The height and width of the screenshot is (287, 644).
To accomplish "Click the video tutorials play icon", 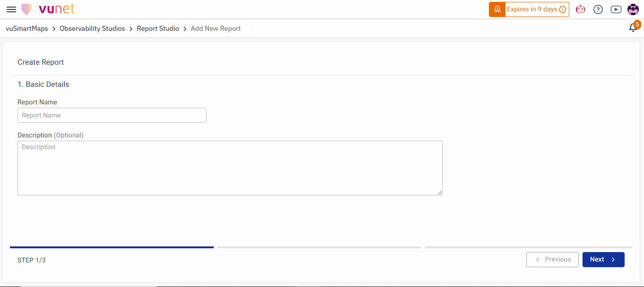I will tap(616, 9).
